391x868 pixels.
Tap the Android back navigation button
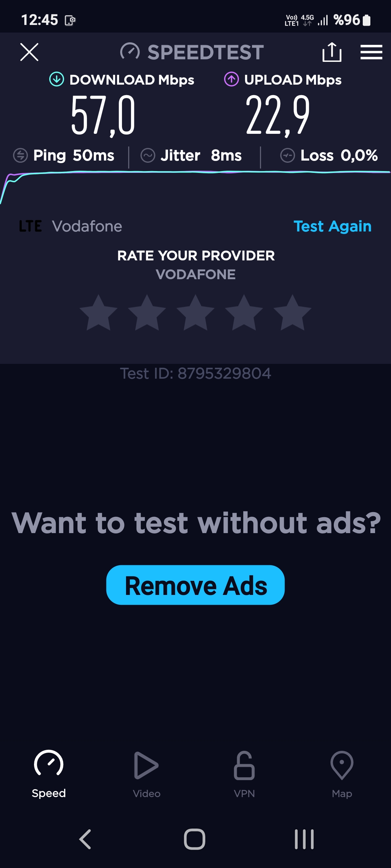pyautogui.click(x=85, y=839)
